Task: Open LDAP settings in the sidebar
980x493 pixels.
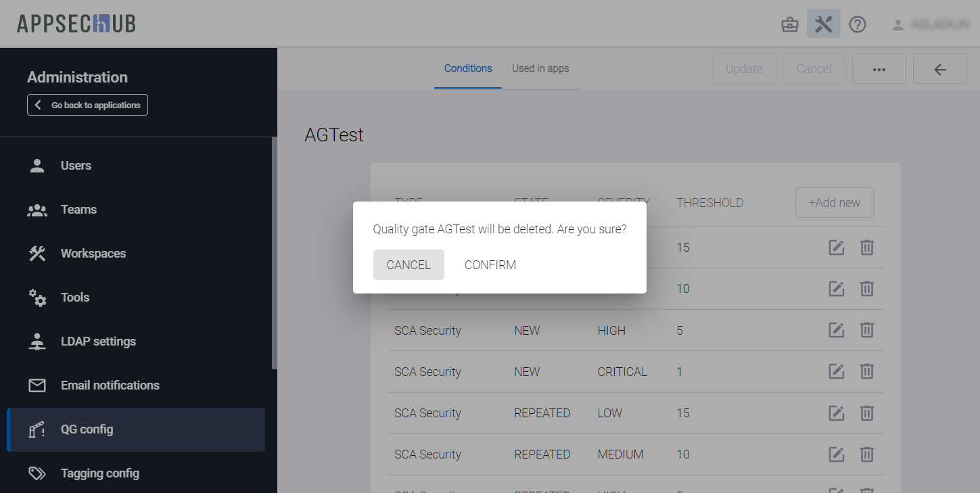Action: point(98,342)
